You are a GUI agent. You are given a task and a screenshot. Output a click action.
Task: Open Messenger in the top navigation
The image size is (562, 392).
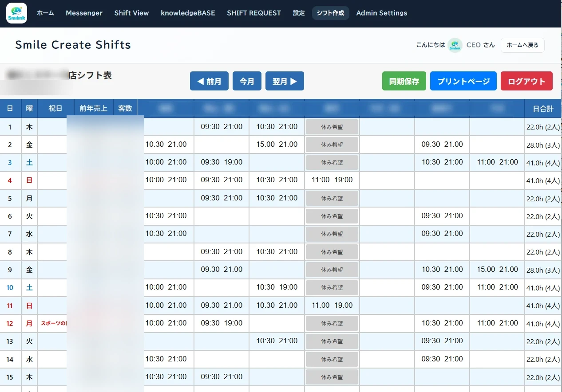tap(84, 13)
